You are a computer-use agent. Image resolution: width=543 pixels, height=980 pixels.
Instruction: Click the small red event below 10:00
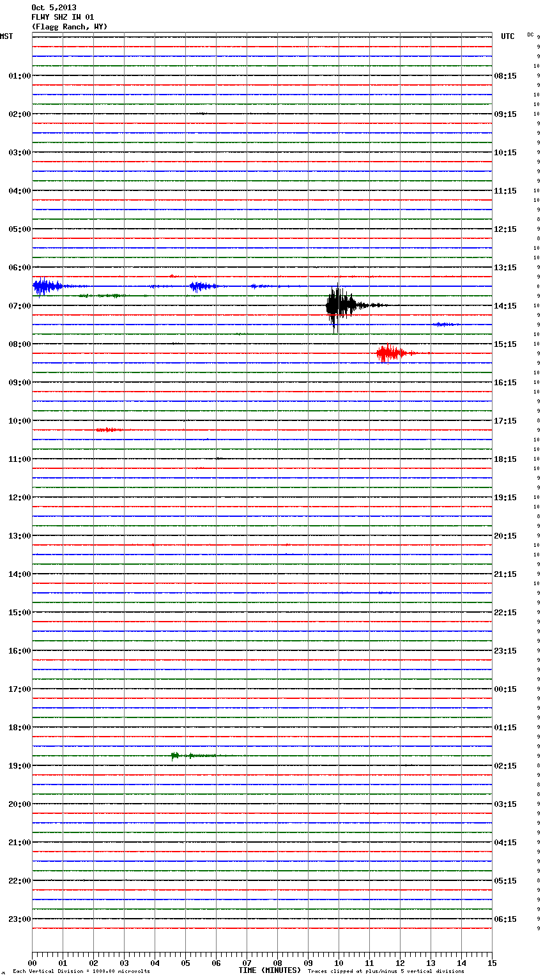tap(109, 430)
